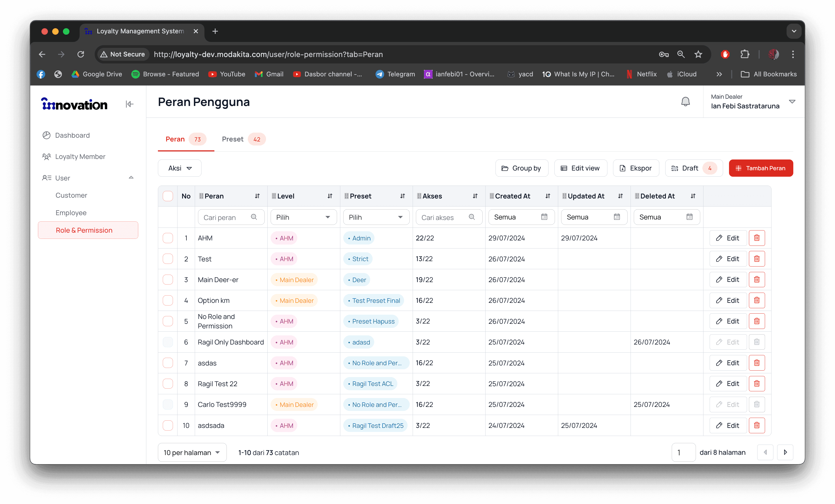Image resolution: width=835 pixels, height=504 pixels.
Task: Click the Tambah Peran button
Action: (x=760, y=168)
